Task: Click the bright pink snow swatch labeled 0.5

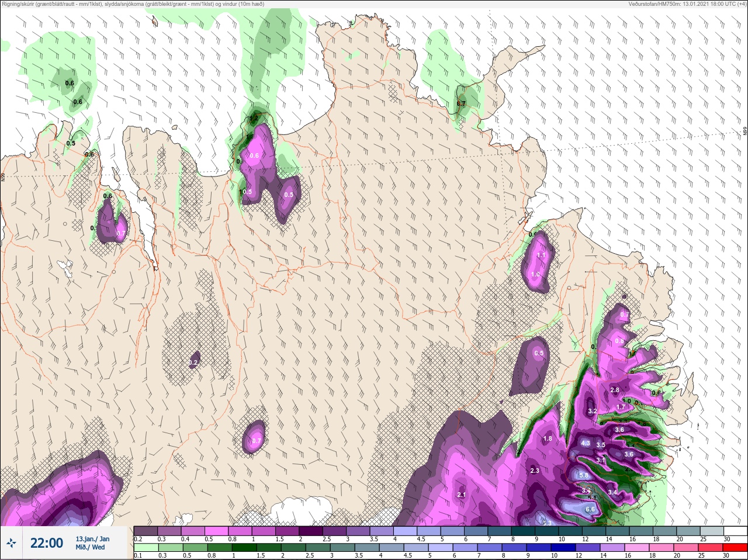Action: [x=217, y=531]
